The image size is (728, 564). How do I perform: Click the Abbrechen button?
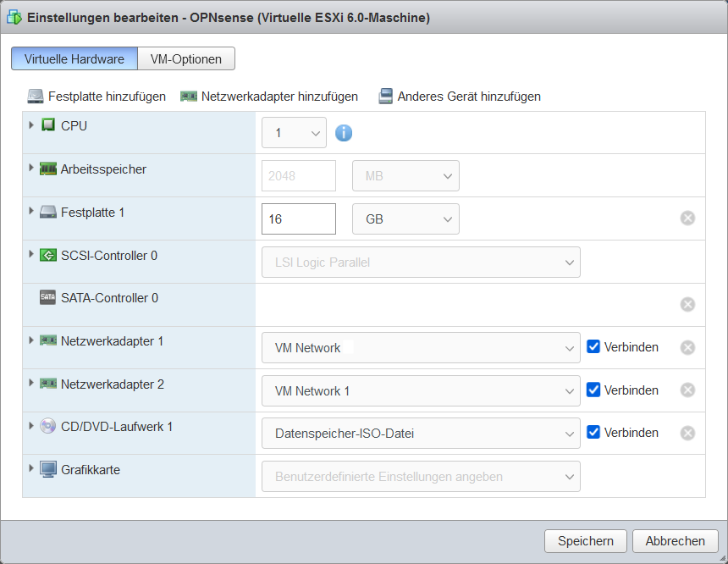pos(675,541)
